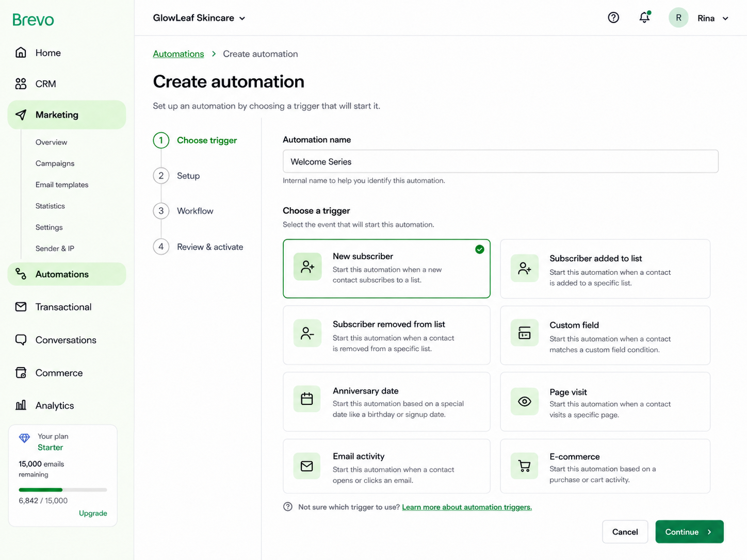Open help via question mark icon
The image size is (747, 560).
click(613, 18)
